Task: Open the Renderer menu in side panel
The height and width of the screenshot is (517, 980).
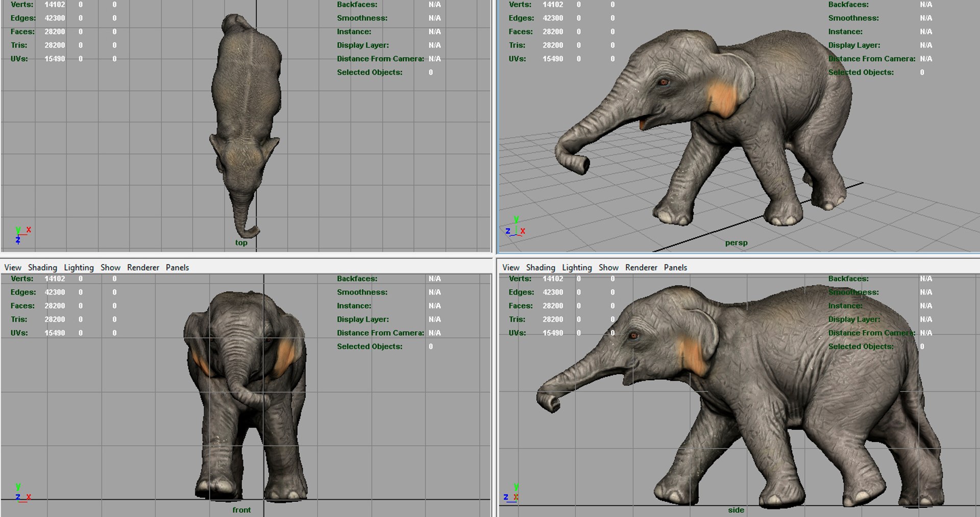Action: point(641,267)
